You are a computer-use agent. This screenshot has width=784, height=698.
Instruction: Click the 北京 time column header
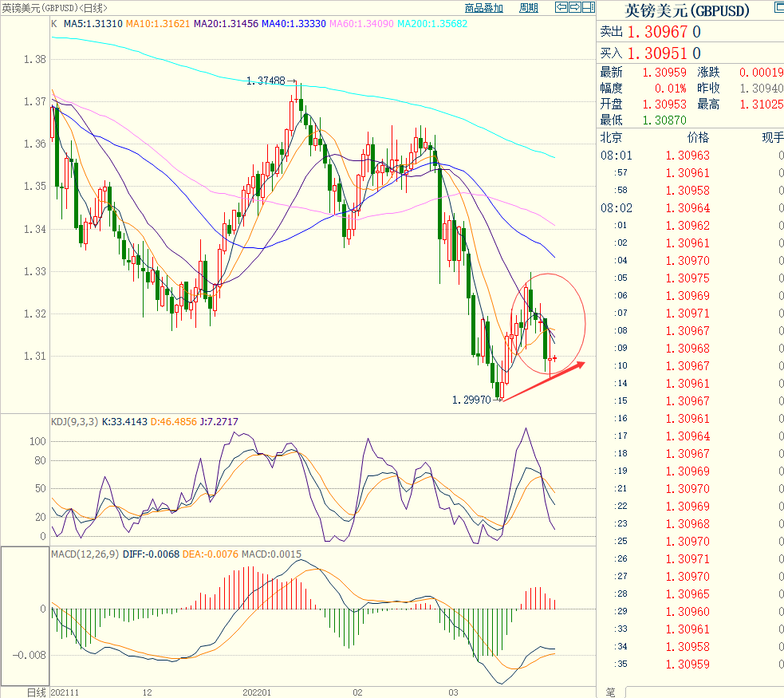coord(611,137)
